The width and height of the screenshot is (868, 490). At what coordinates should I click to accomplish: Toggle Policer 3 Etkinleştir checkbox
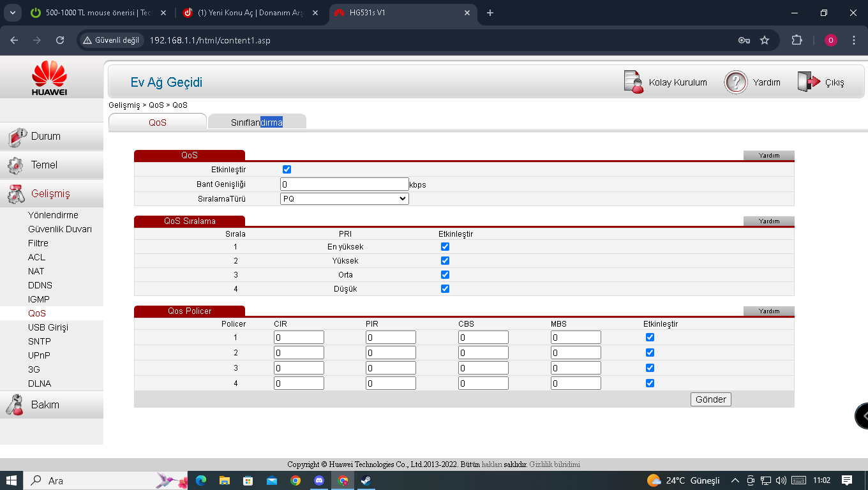tap(650, 367)
